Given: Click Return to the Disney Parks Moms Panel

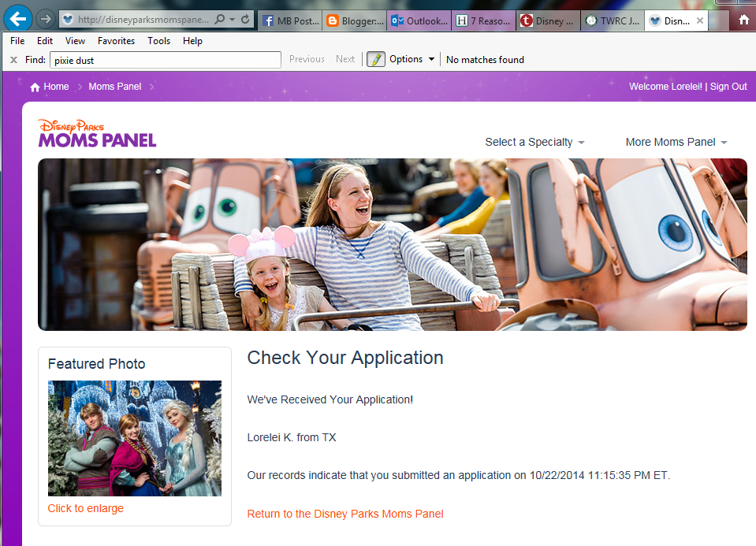Looking at the screenshot, I should tap(345, 514).
